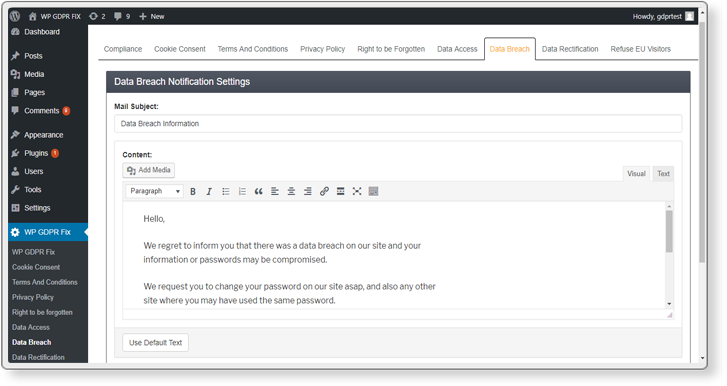Image resolution: width=727 pixels, height=386 pixels.
Task: Toggle the toolbar kitchen sink
Action: [373, 191]
